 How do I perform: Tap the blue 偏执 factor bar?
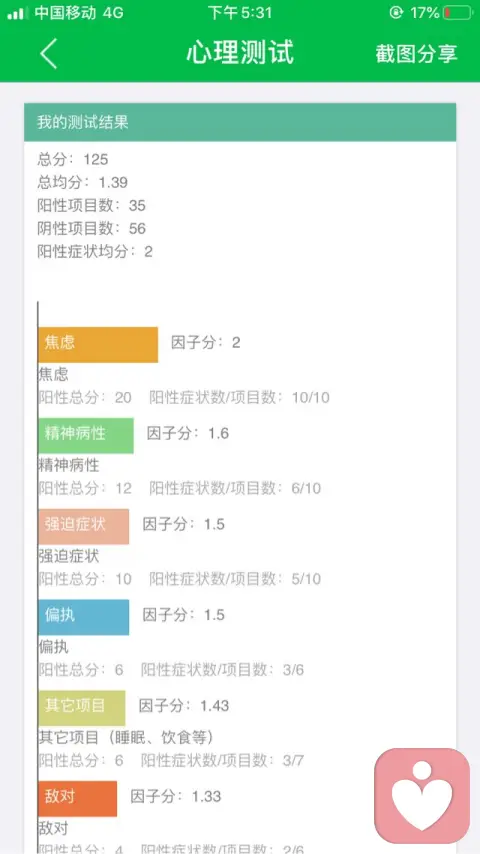coord(84,617)
